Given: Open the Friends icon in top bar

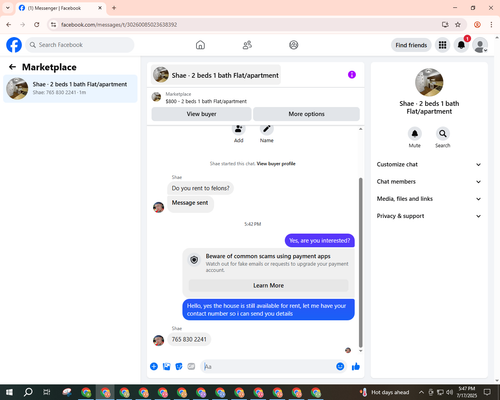Looking at the screenshot, I should (247, 45).
